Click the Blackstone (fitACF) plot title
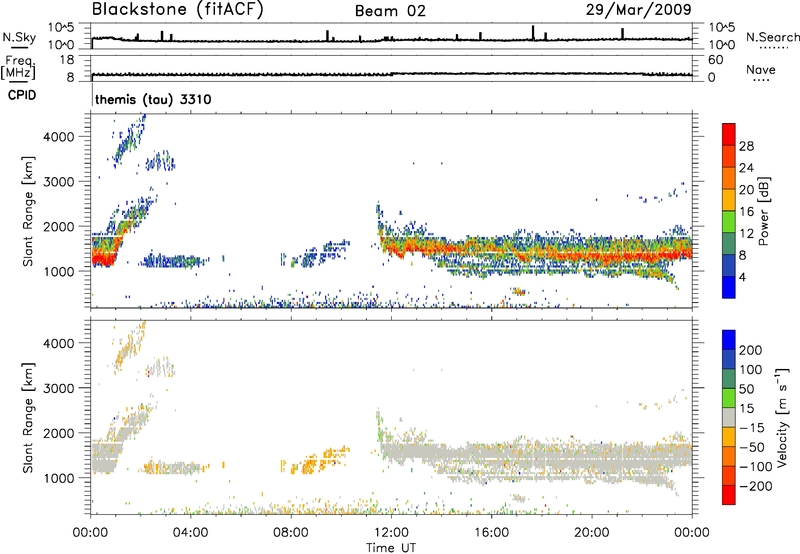This screenshot has width=800, height=554. 178,9
